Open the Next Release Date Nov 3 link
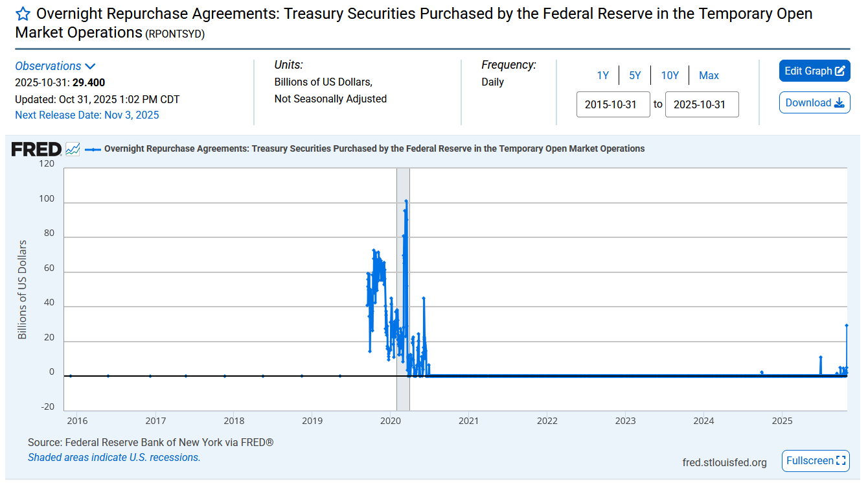This screenshot has width=868, height=483. pyautogui.click(x=81, y=114)
